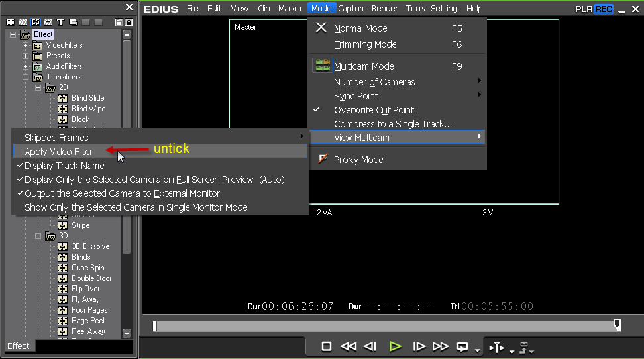Select the Cube Spin transition
This screenshot has height=359, width=644.
point(87,268)
